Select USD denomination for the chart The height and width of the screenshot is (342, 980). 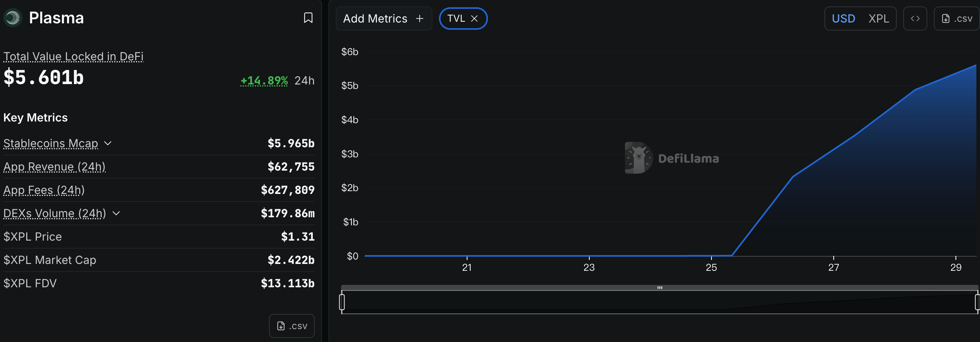(x=843, y=18)
